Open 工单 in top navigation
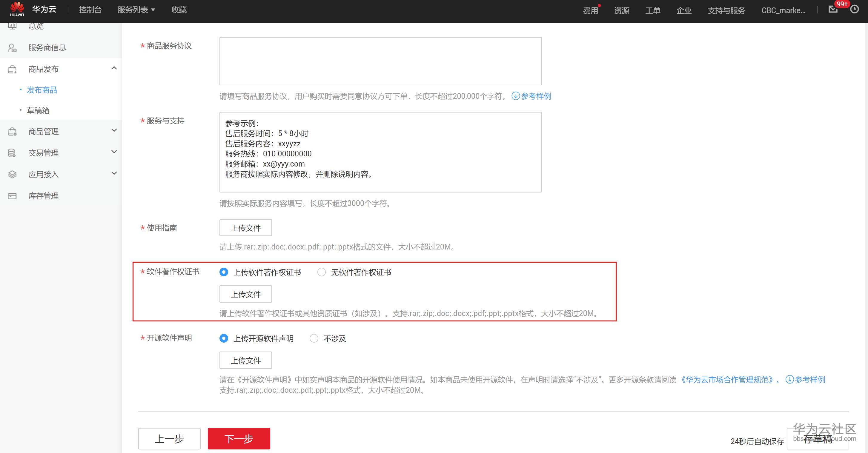868x453 pixels. (653, 10)
